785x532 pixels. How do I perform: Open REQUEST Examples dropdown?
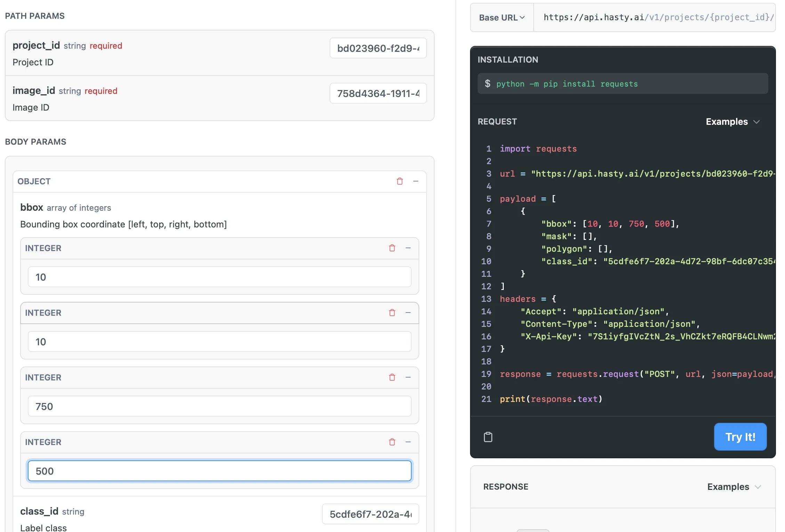point(733,122)
